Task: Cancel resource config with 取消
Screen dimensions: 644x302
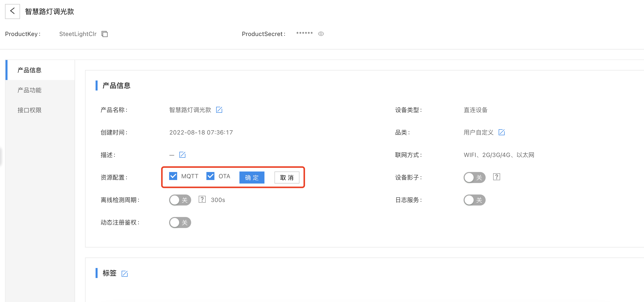Action: pos(287,177)
